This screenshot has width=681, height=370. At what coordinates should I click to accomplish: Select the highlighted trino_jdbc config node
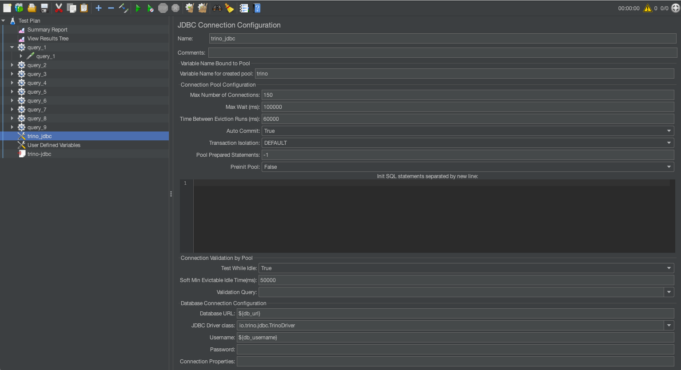(39, 136)
